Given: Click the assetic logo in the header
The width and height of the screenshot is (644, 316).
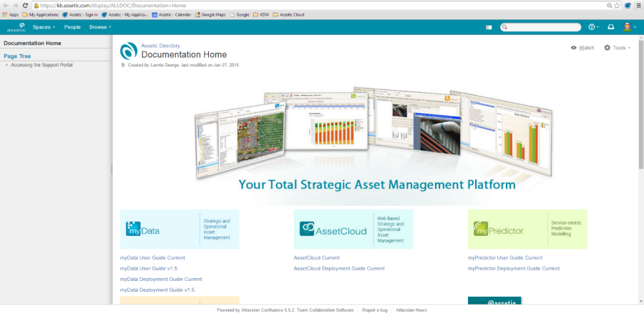Looking at the screenshot, I should [x=16, y=27].
